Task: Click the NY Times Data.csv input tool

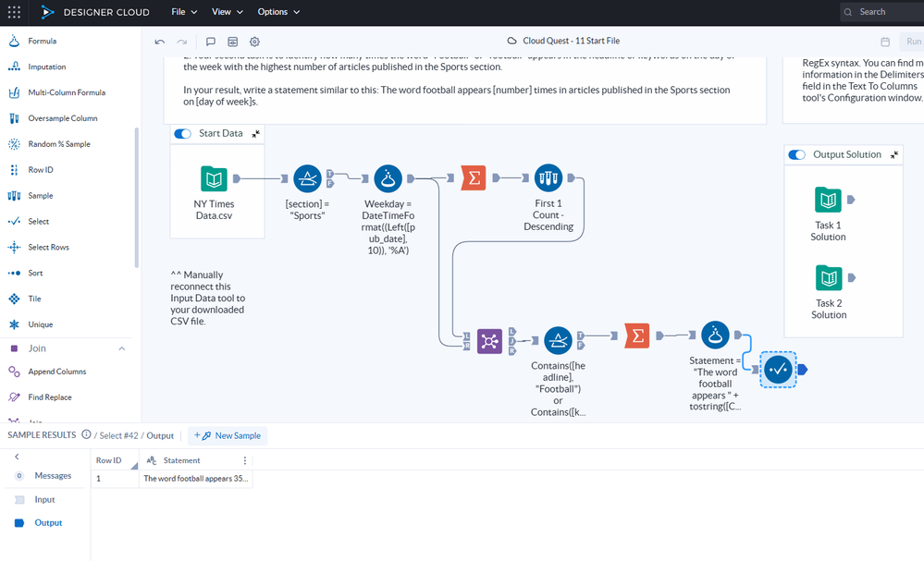Action: (214, 178)
